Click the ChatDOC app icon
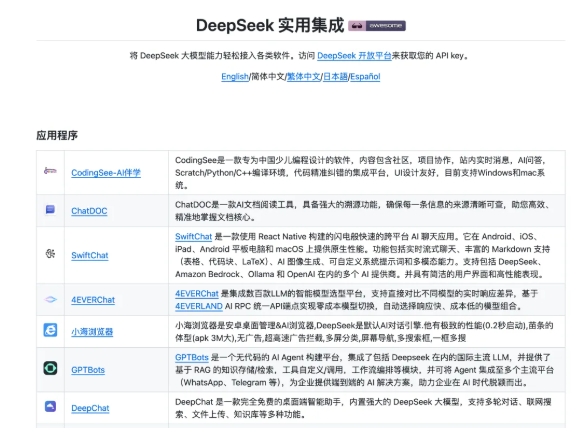The height and width of the screenshot is (441, 588). pyautogui.click(x=50, y=209)
